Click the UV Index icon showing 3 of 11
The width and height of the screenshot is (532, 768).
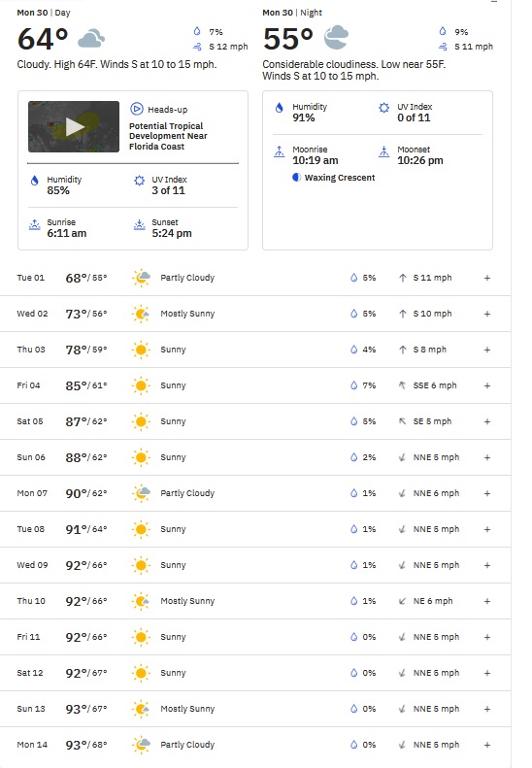point(139,181)
